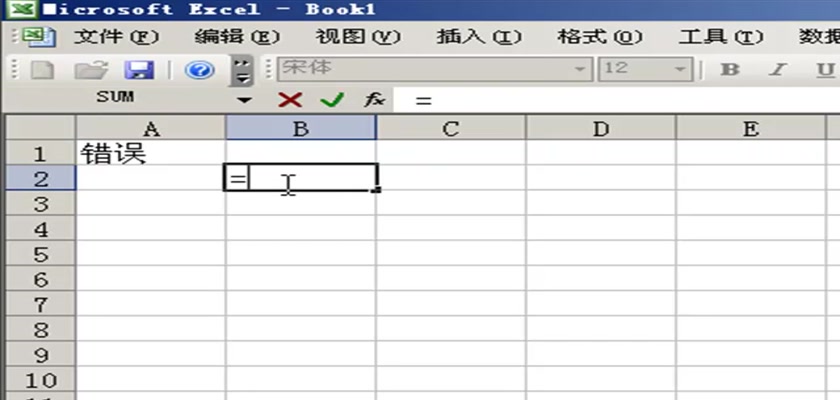
Task: Select column C header
Action: [x=451, y=129]
